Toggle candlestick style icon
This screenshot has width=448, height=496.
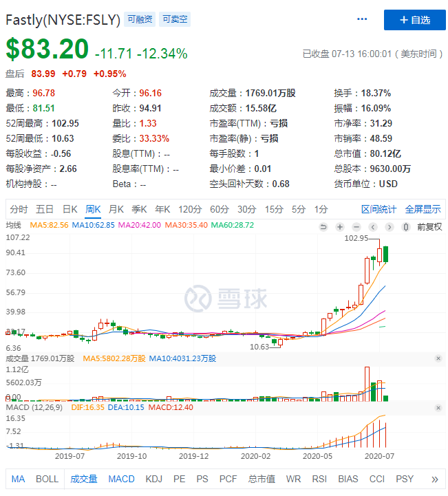[x=406, y=227]
